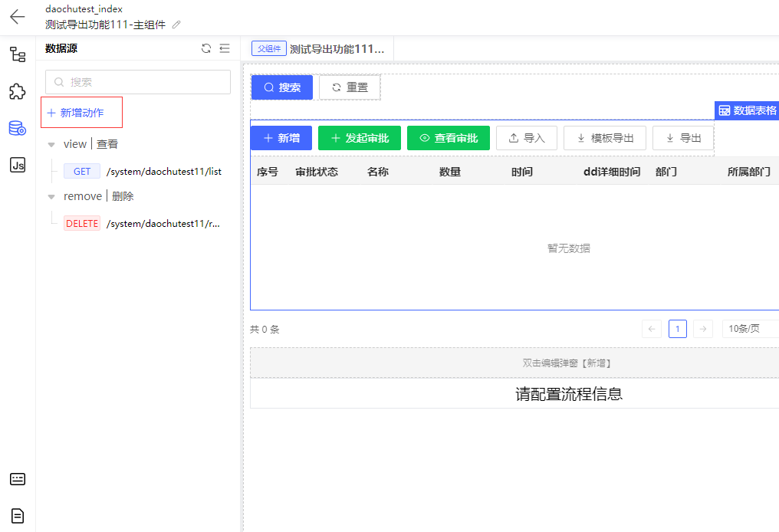This screenshot has height=532, width=779.
Task: Select the 所属部门 column header
Action: tap(748, 172)
